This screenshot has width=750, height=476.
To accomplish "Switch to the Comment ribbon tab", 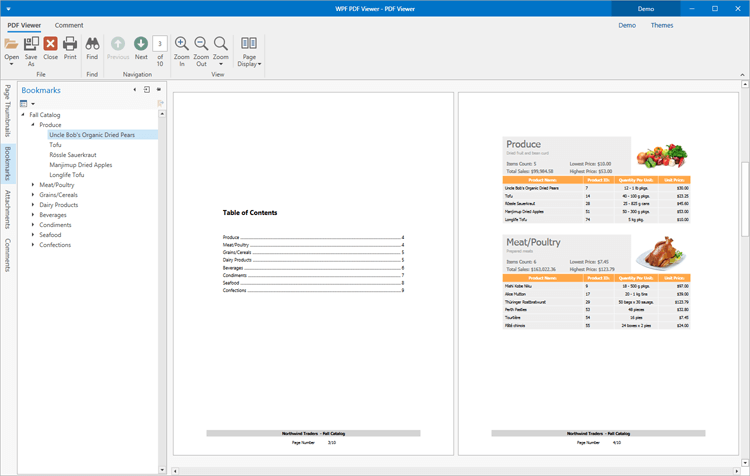I will (x=69, y=25).
